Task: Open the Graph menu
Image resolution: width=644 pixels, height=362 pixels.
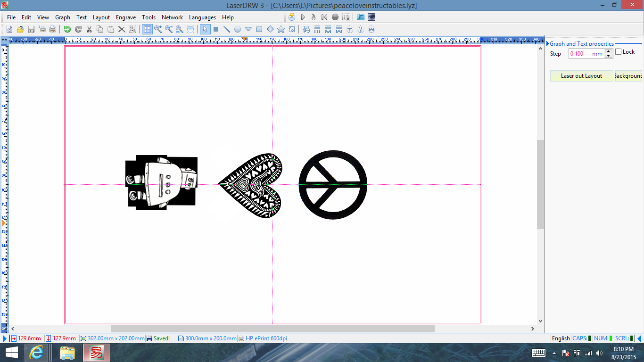Action: click(x=63, y=17)
